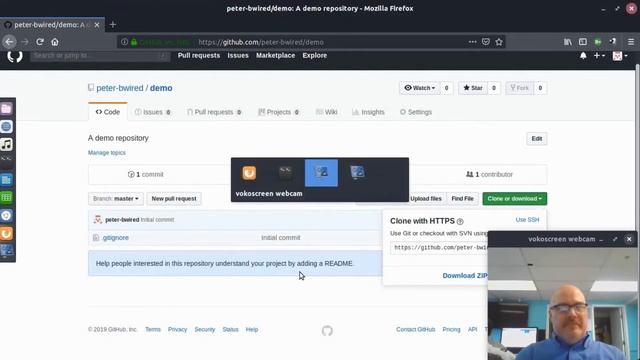Image resolution: width=640 pixels, height=360 pixels.
Task: Reload the current page
Action: click(40, 42)
